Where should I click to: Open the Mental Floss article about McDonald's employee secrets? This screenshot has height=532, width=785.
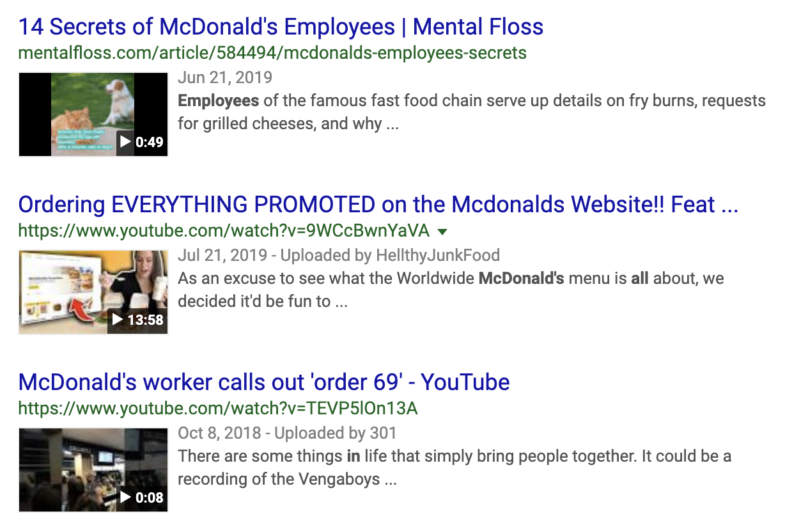281,26
